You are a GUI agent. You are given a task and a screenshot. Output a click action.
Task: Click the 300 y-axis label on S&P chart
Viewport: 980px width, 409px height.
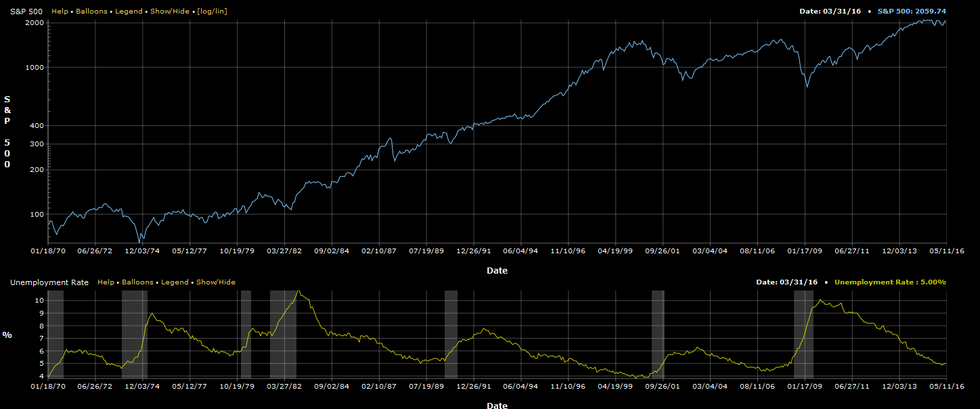(x=37, y=144)
